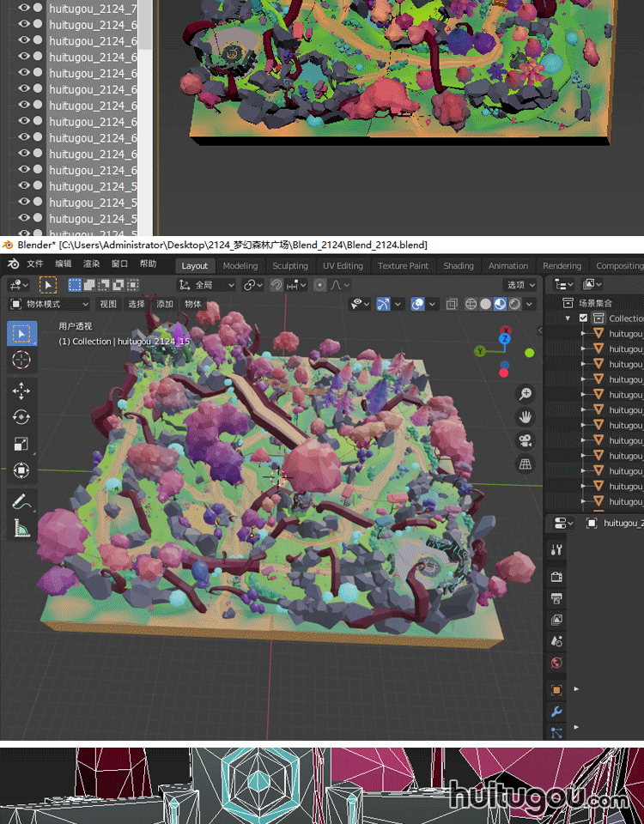Activate the Rotate tool
Image resolution: width=644 pixels, height=824 pixels.
(21, 417)
